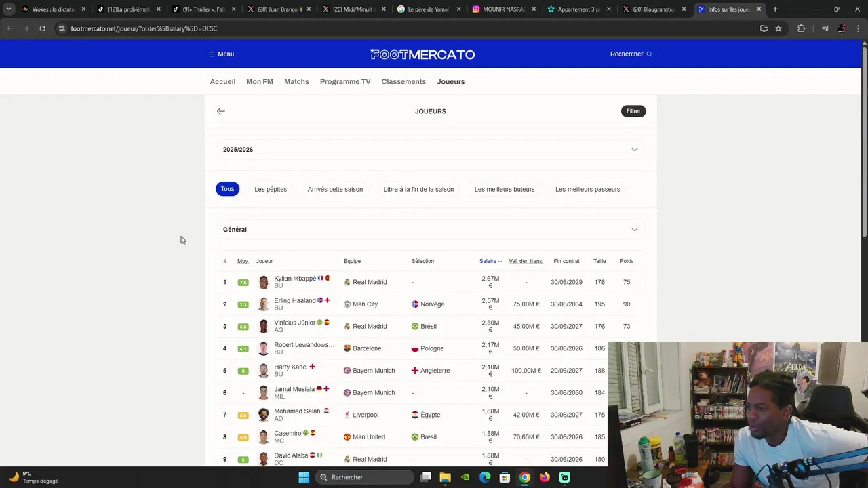
Task: Sort by the Salaire column
Action: pos(490,261)
